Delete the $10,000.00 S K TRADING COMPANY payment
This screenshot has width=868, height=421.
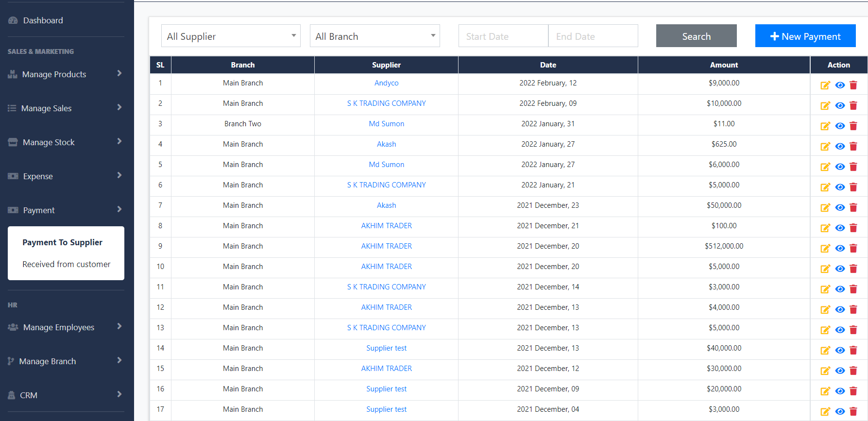[853, 106]
